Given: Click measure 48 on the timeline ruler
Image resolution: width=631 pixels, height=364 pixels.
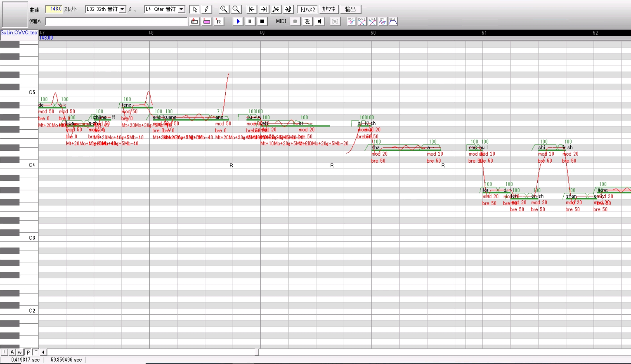Looking at the screenshot, I should click(x=151, y=33).
